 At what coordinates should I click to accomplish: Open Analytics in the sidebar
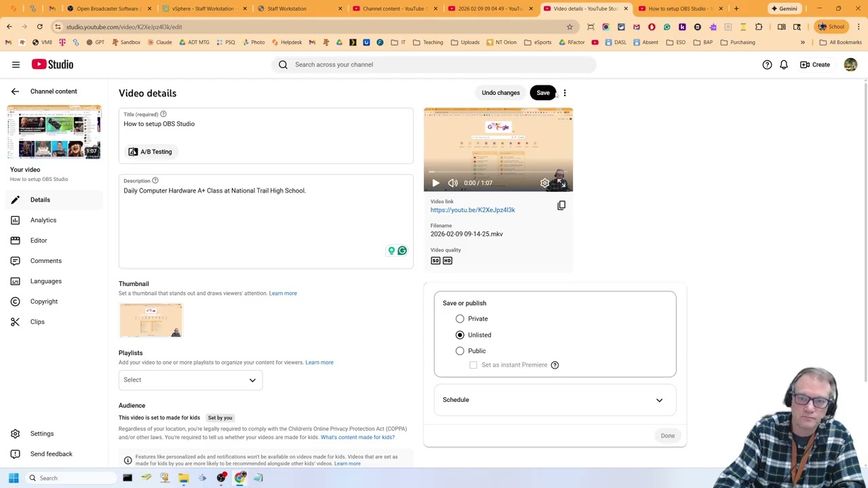tap(54, 220)
